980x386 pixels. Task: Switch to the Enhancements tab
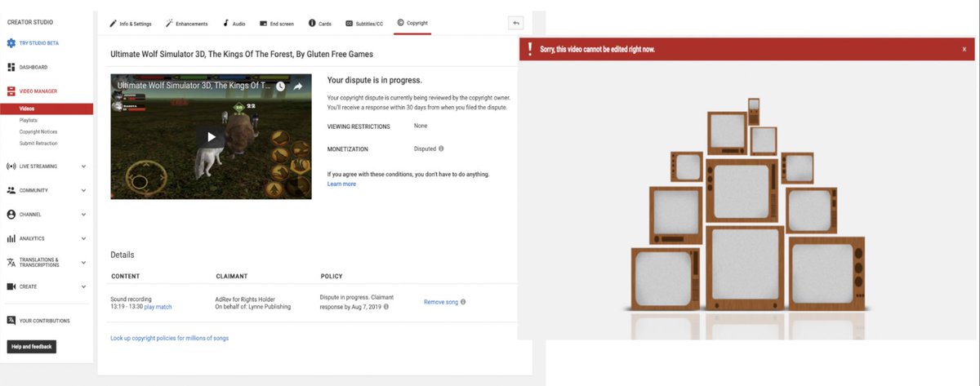(x=186, y=24)
